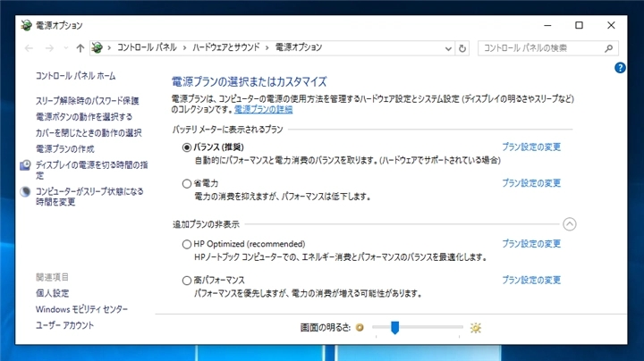644x361 pixels.
Task: Open スリープ解除時のパスワード保護 link
Action: point(87,100)
